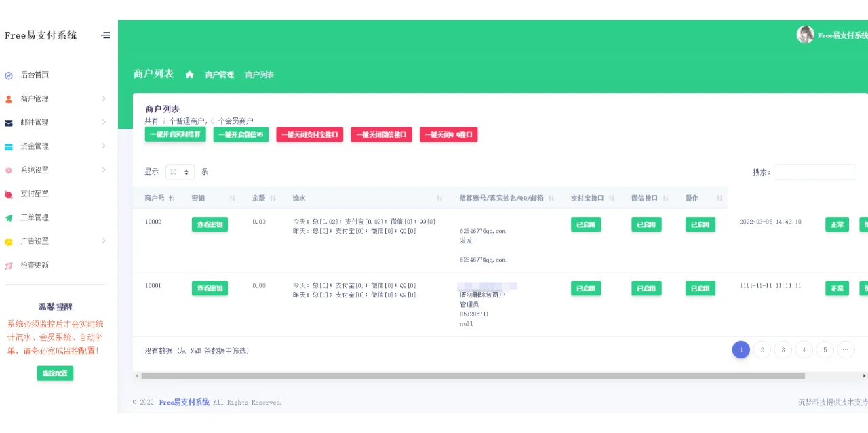The height and width of the screenshot is (433, 868).
Task: Select the 检查更新 refresh icon
Action: click(7, 264)
